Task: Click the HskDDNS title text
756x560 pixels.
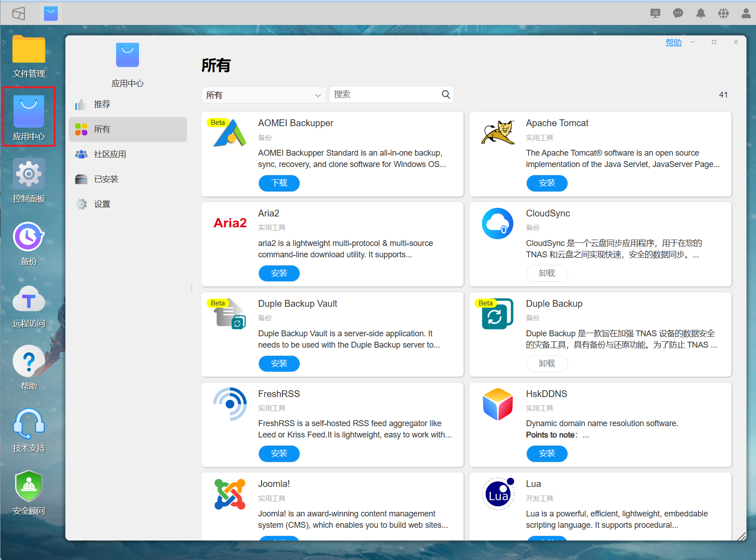Action: [547, 394]
